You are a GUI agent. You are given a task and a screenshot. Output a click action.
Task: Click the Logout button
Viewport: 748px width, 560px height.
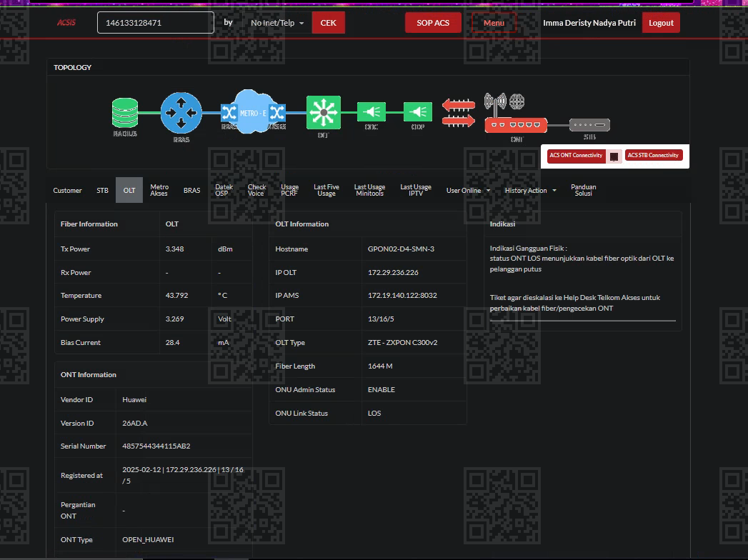click(x=661, y=23)
